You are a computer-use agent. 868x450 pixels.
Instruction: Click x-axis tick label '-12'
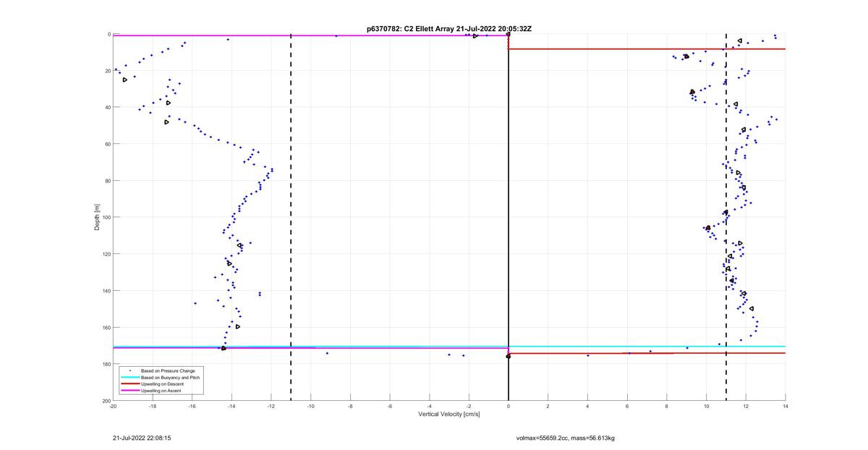(271, 407)
